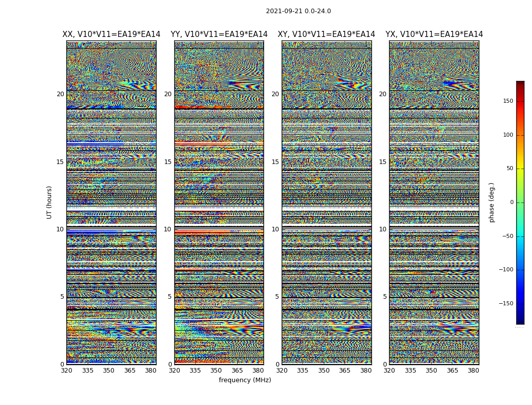Image resolution: width=532 pixels, height=405 pixels.
Task: Click the 335 frequency tick of XY panel
Action: [302, 371]
